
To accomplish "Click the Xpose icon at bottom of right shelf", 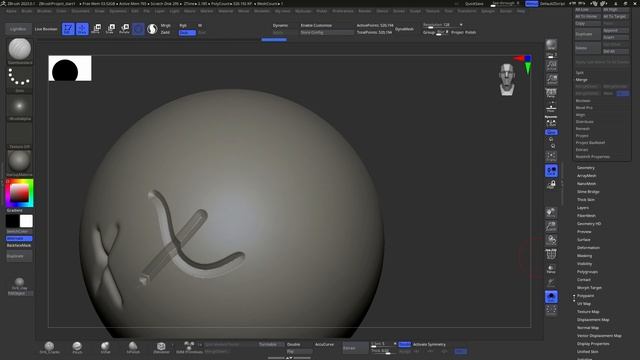I will point(551,310).
